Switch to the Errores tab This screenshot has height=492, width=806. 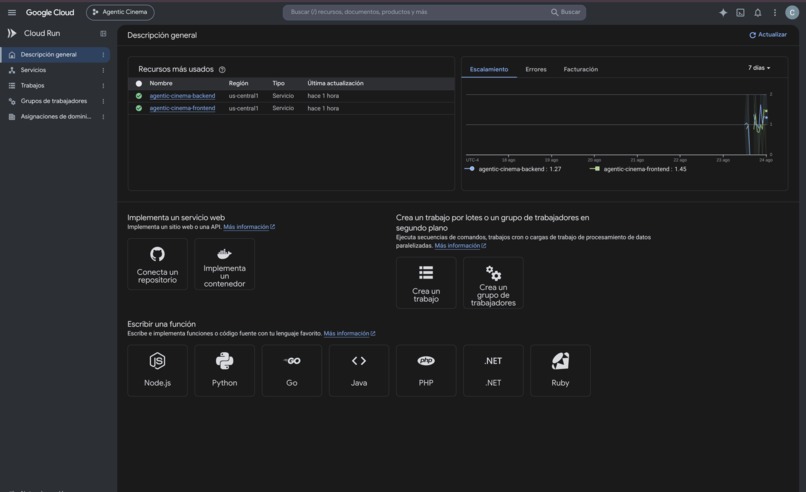(536, 69)
